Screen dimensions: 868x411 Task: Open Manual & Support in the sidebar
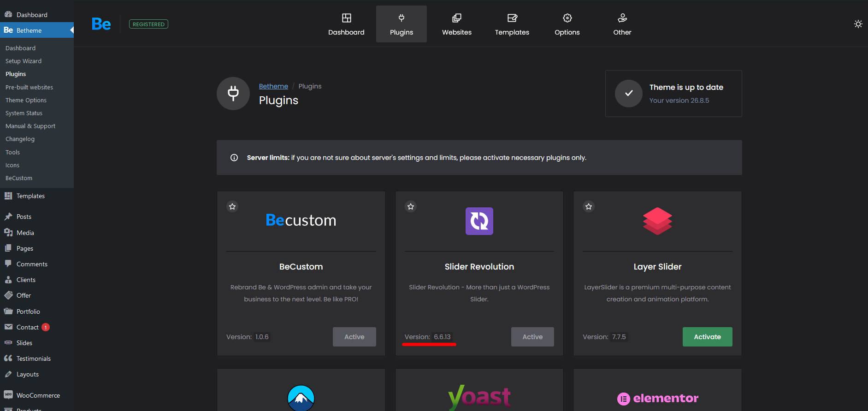coord(30,126)
